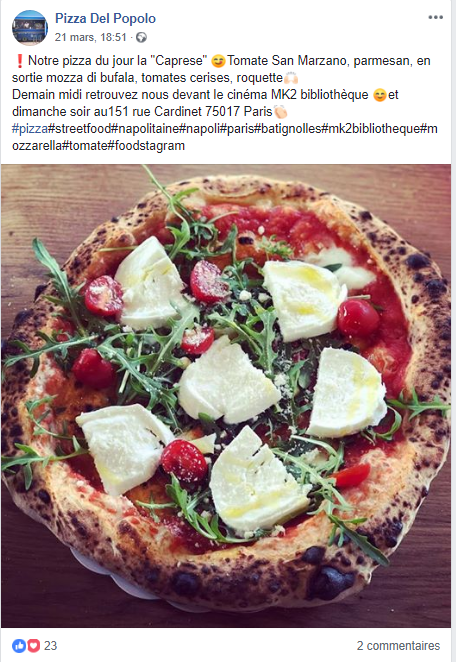
Task: Click the raised hands emoji after roquette
Action: point(291,78)
